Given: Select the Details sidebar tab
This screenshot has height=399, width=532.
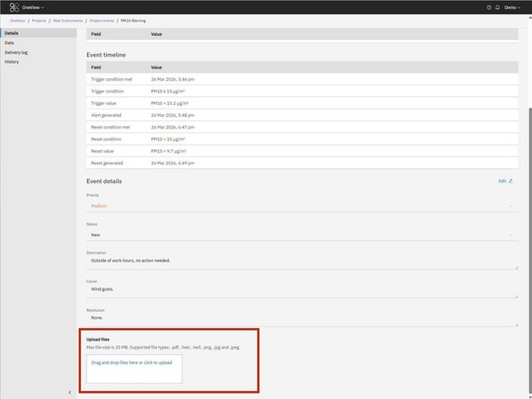Looking at the screenshot, I should [39, 33].
